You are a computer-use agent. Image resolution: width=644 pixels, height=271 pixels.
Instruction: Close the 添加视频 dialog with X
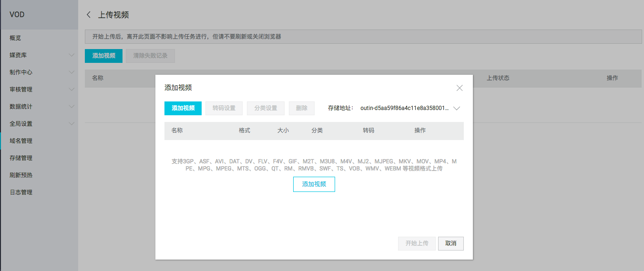click(x=460, y=88)
